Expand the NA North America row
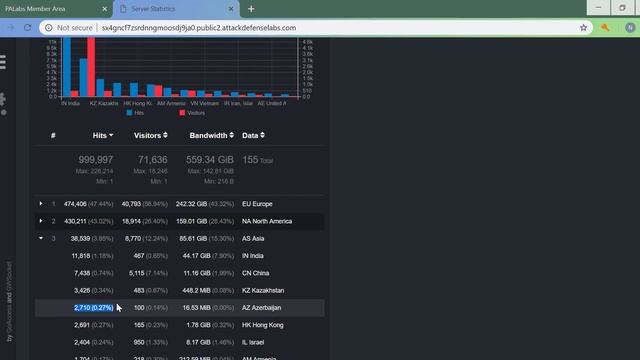640x360 pixels. tap(41, 221)
